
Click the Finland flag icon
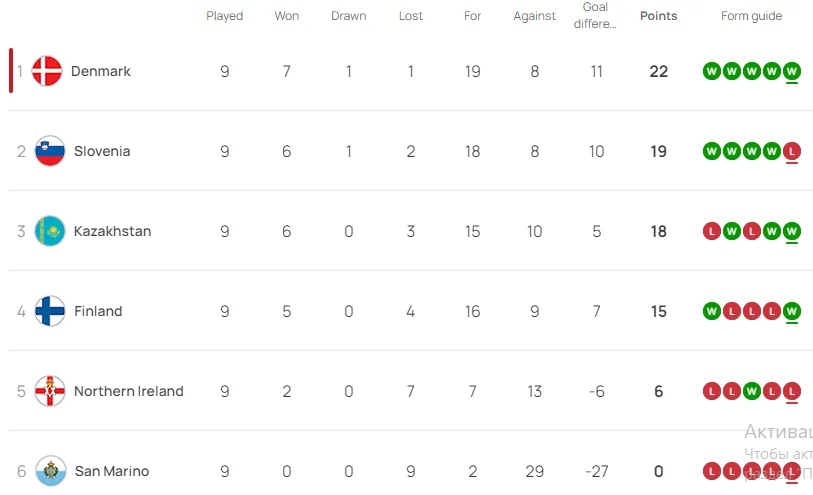[x=50, y=311]
